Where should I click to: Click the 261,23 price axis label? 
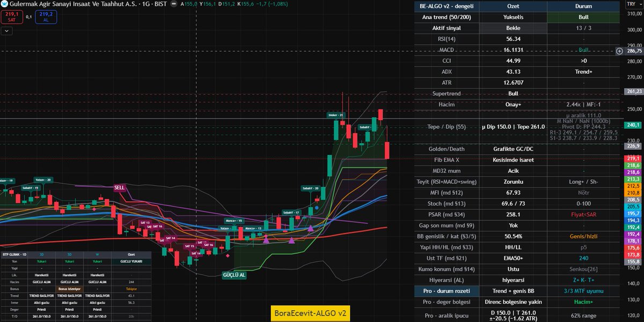(x=634, y=92)
